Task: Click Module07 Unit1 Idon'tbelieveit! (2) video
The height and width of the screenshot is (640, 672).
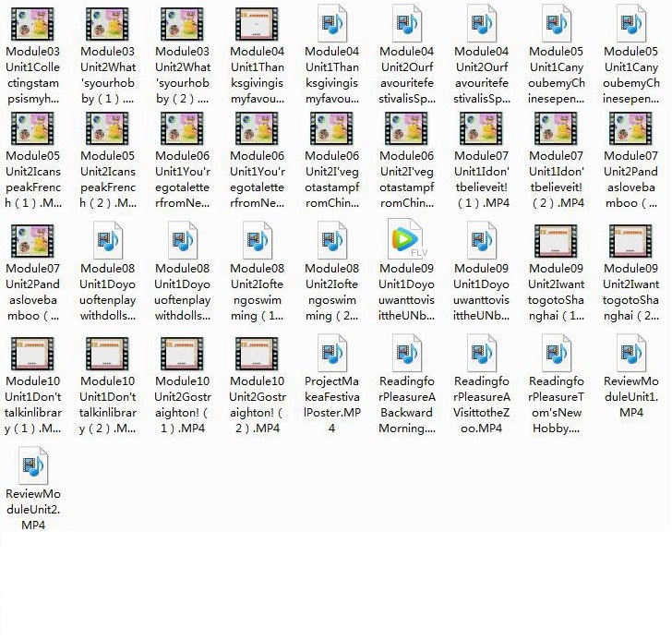Action: (x=556, y=128)
